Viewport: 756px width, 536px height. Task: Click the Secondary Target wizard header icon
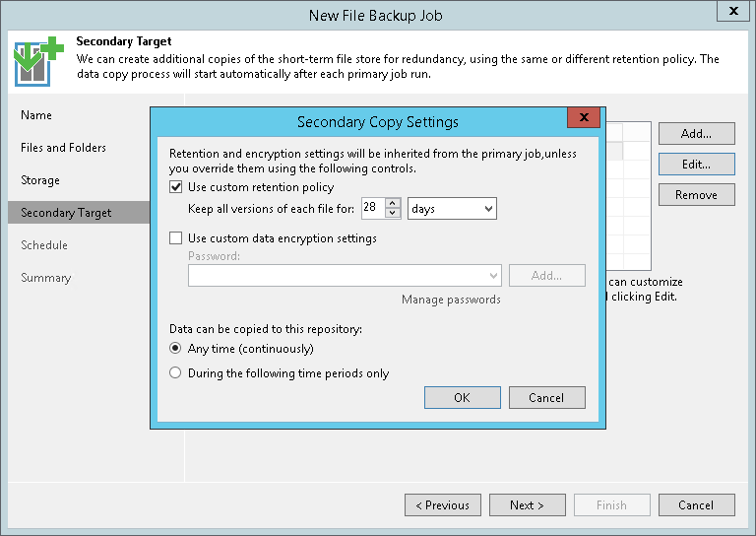[36, 61]
